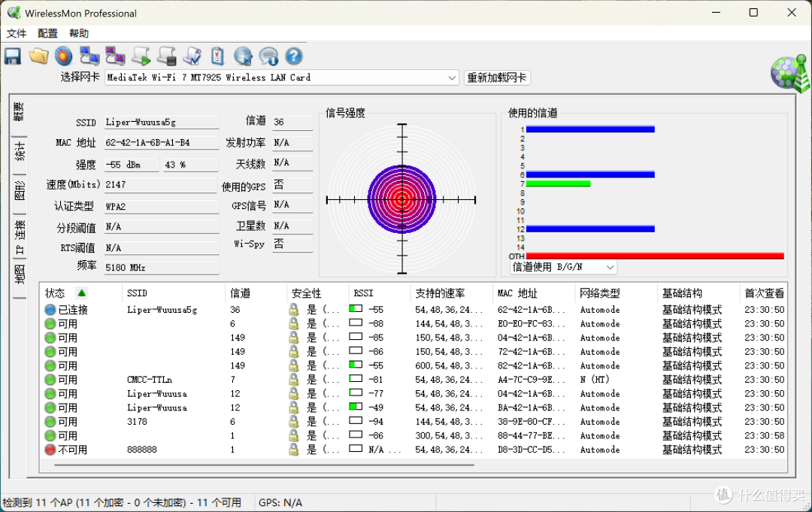Open the blue question mark help icon
Viewport: 812px width, 512px height.
pyautogui.click(x=294, y=56)
